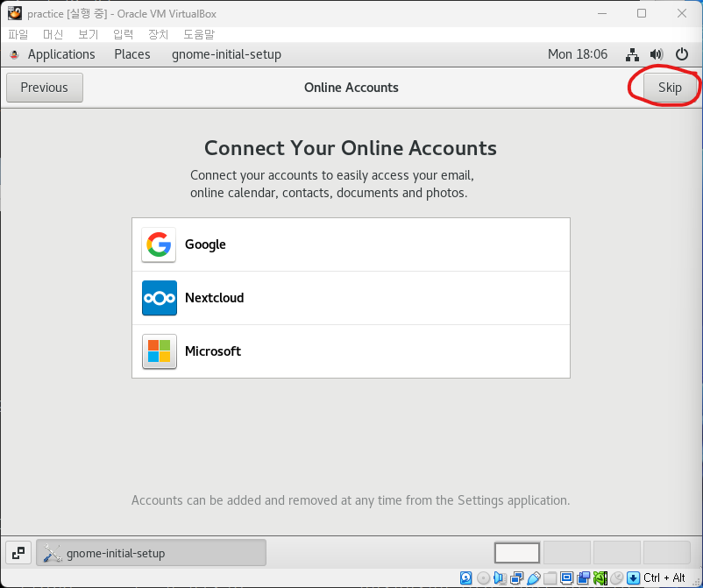Click the wired network status icon
The image size is (703, 588).
[x=632, y=54]
